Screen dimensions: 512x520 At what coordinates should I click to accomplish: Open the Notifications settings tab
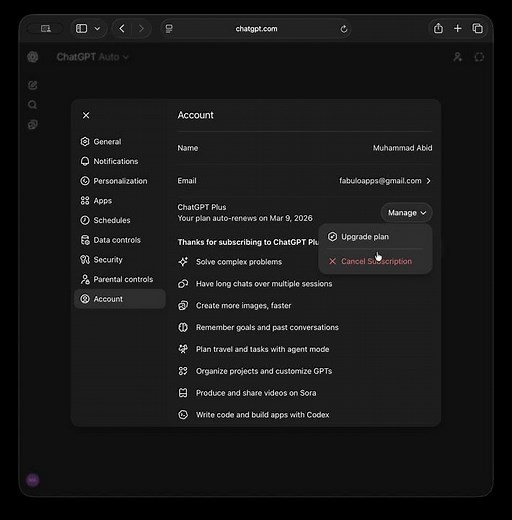120,161
